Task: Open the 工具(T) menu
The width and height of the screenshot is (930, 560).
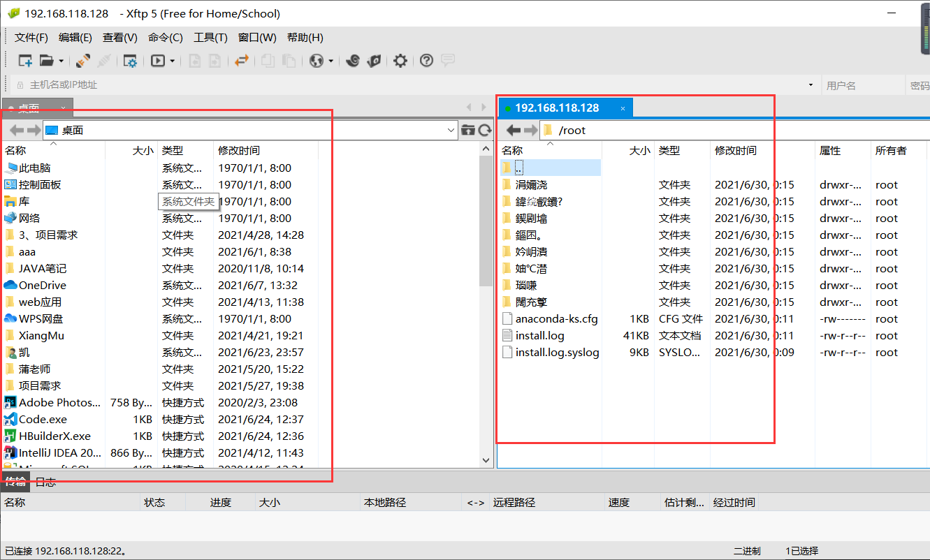Action: click(210, 38)
